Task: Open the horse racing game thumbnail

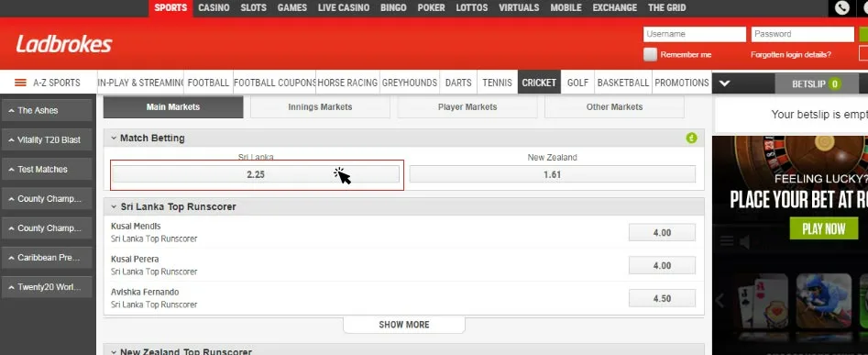Action: pyautogui.click(x=823, y=300)
